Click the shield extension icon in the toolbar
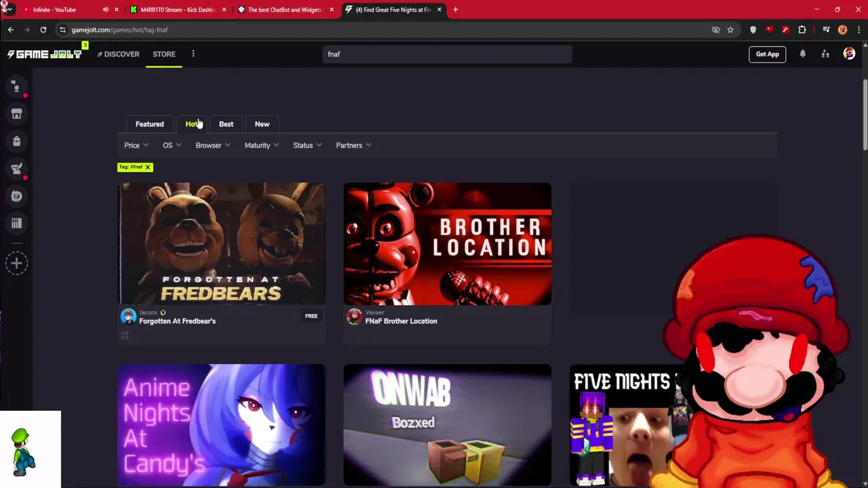 [x=753, y=30]
